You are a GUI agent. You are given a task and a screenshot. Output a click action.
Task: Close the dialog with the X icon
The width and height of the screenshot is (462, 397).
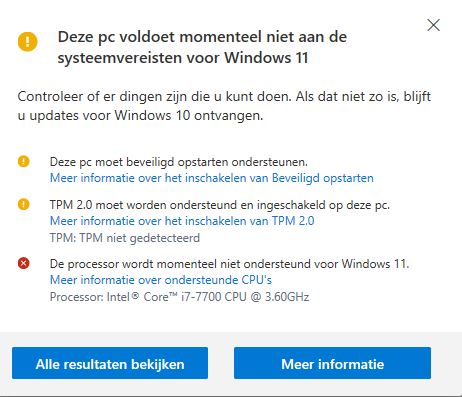point(433,25)
